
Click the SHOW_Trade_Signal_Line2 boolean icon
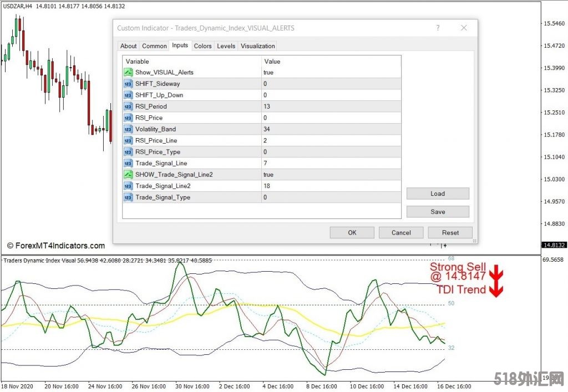pyautogui.click(x=128, y=175)
